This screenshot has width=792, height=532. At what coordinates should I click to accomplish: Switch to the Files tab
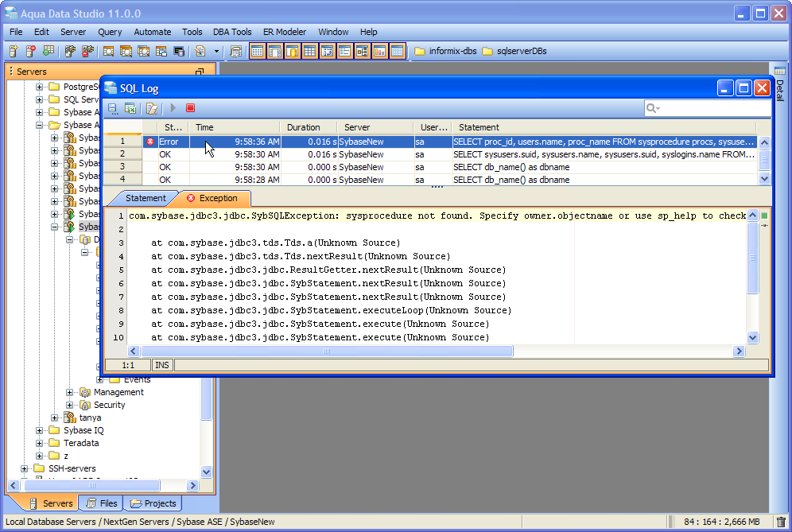pyautogui.click(x=103, y=503)
